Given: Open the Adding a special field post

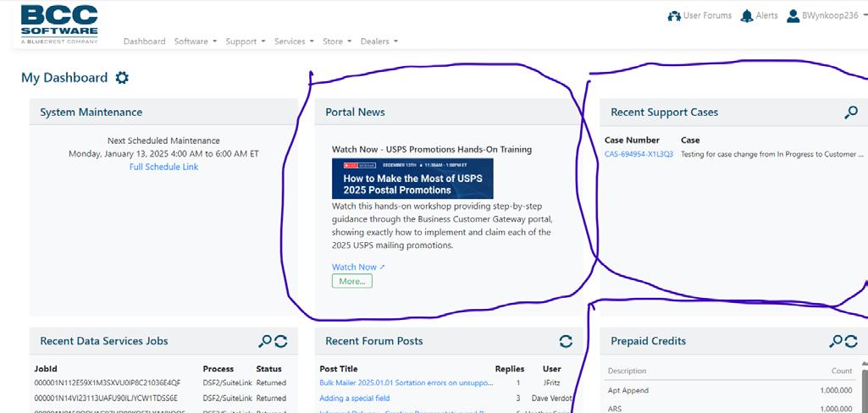Looking at the screenshot, I should (x=355, y=398).
